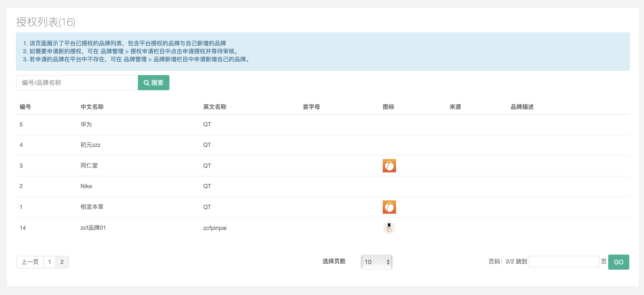Click the number 14 cell
This screenshot has height=295, width=644.
[x=22, y=228]
